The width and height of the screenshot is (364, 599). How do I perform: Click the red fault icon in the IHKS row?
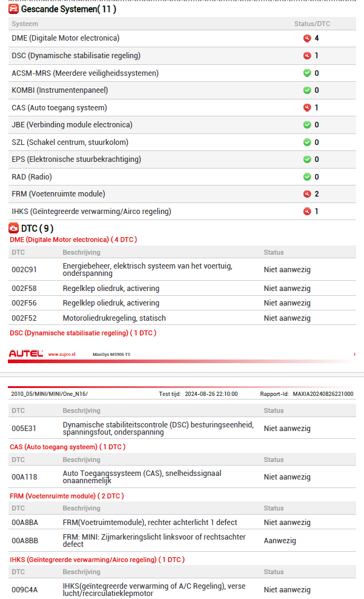[x=307, y=212]
